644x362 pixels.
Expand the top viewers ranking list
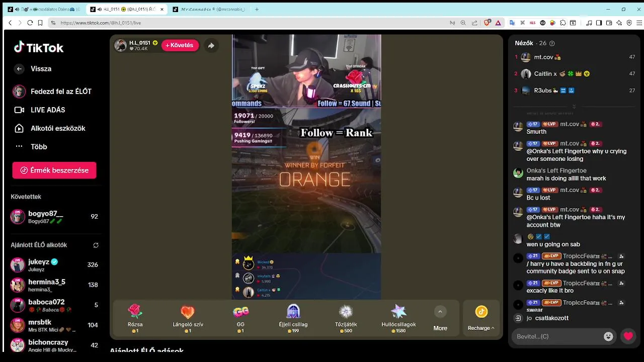tap(574, 107)
